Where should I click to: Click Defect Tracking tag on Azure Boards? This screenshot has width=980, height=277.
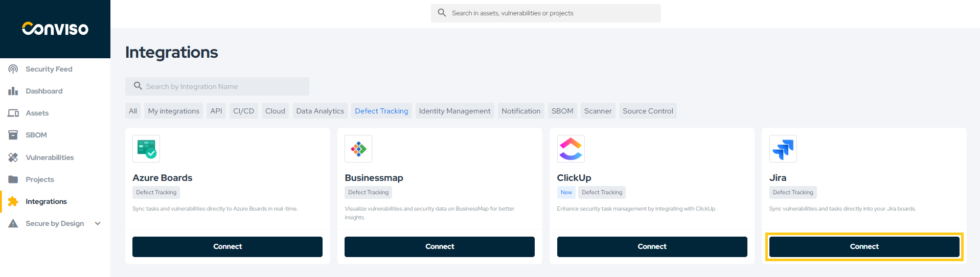coord(156,192)
